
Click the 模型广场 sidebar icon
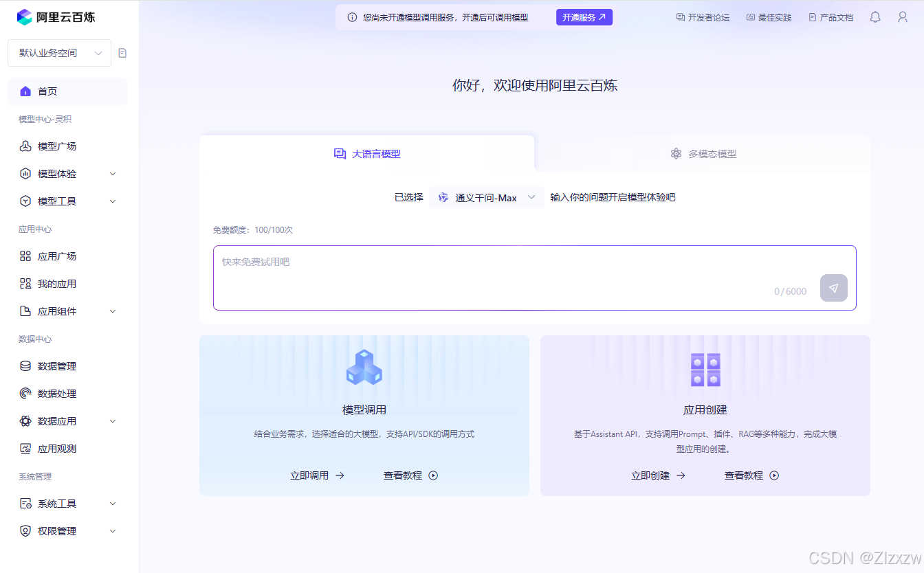25,146
